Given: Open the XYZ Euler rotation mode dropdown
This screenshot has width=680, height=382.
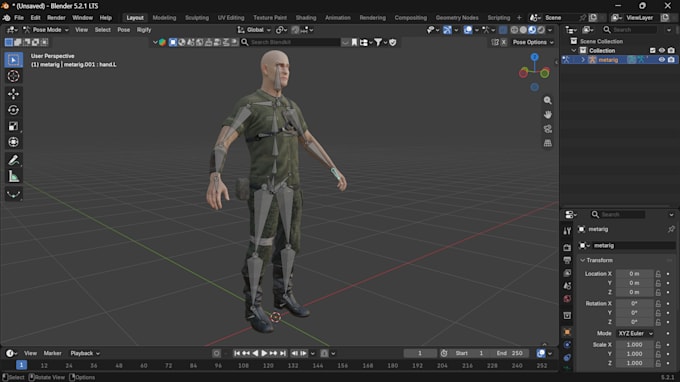Looking at the screenshot, I should coord(635,333).
